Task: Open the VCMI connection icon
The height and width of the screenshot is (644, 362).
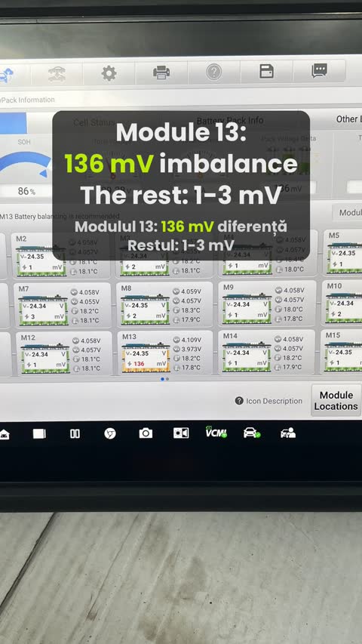Action: tap(216, 432)
